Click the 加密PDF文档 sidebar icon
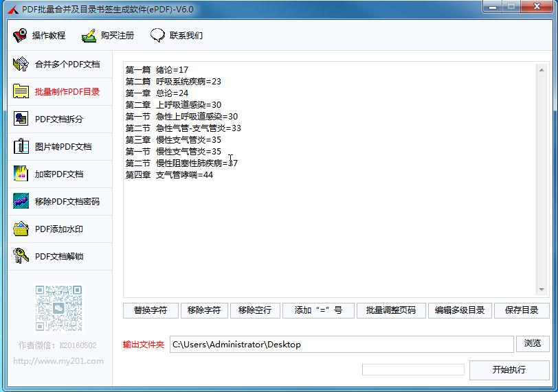 (21, 174)
